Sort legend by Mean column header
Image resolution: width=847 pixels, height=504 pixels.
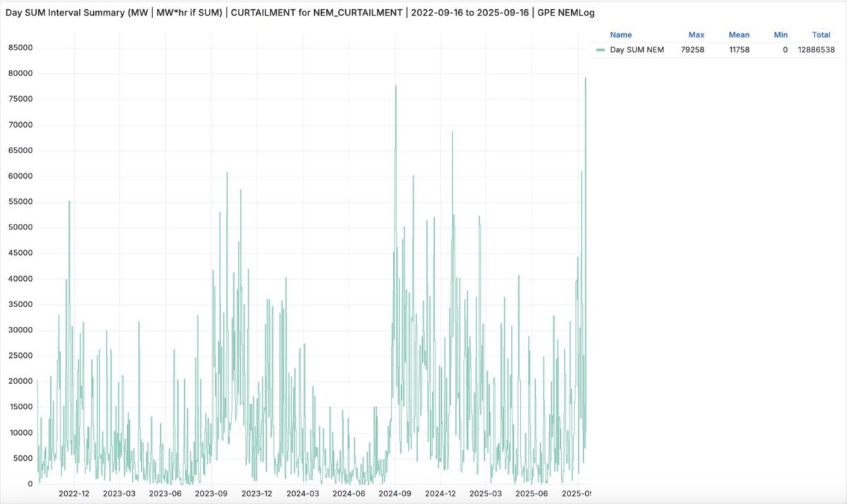coord(739,35)
